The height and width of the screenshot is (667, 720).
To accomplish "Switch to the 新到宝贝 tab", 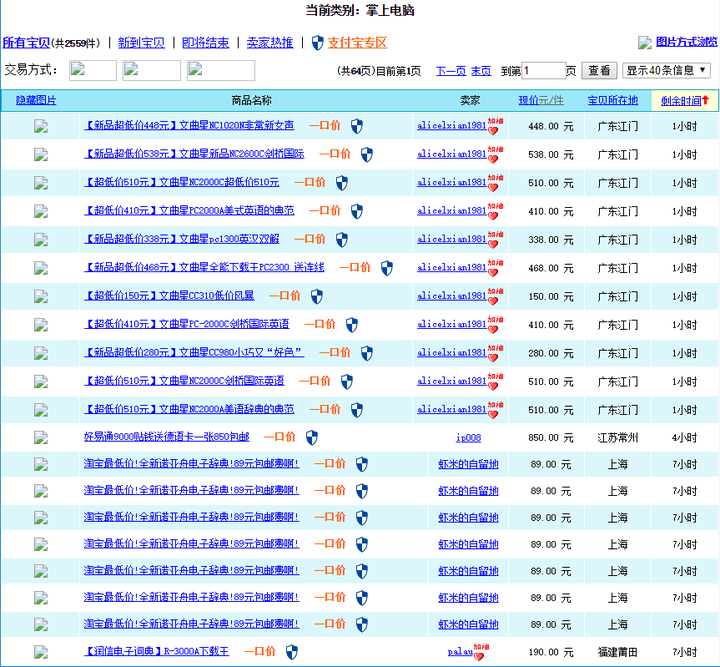I will (x=141, y=43).
